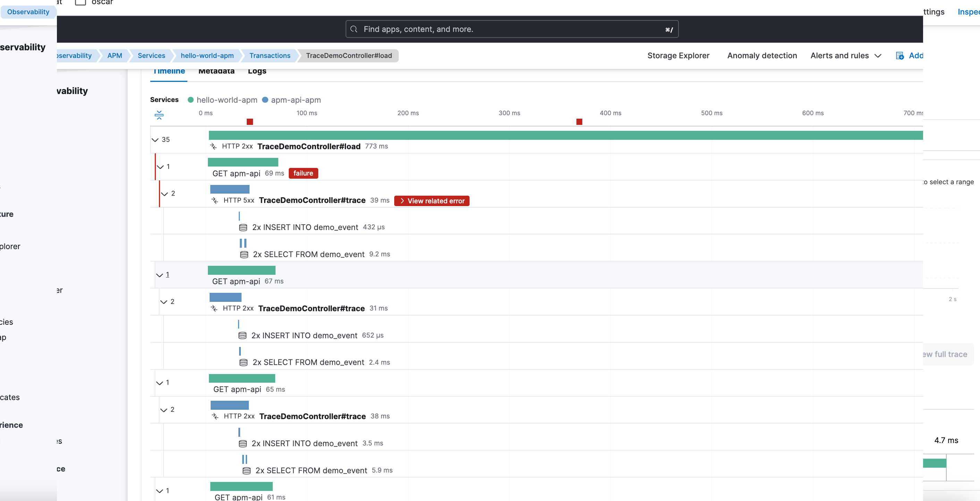Focus the Find apps, content, and more search field
The height and width of the screenshot is (501, 980).
(x=512, y=29)
